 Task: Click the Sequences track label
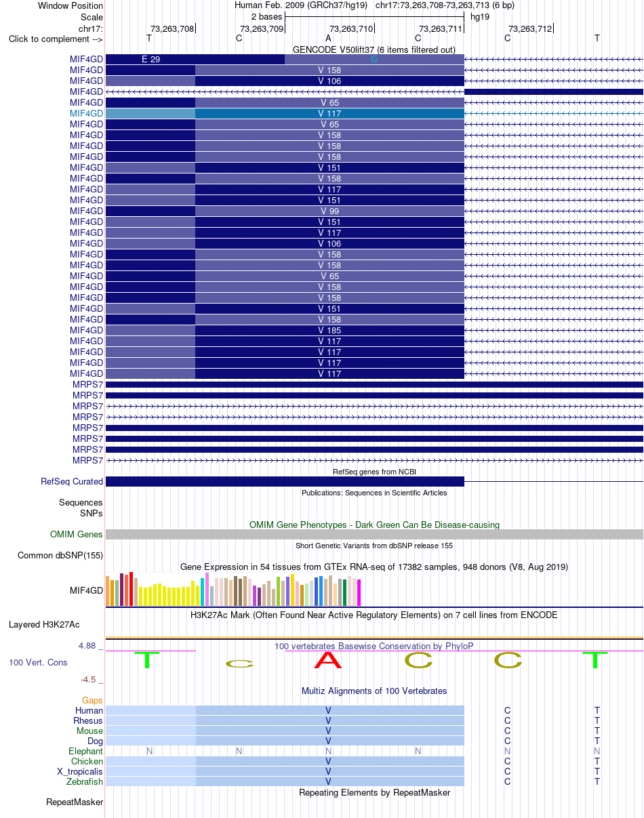[x=81, y=502]
